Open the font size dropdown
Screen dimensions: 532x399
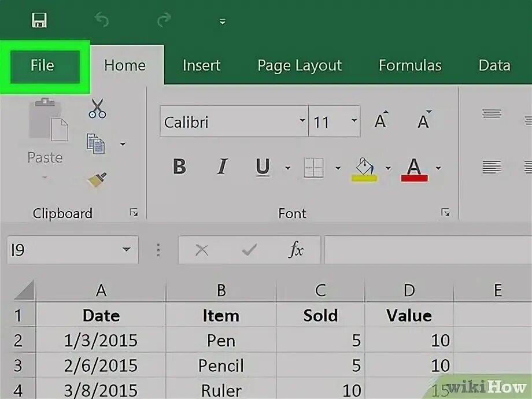354,121
